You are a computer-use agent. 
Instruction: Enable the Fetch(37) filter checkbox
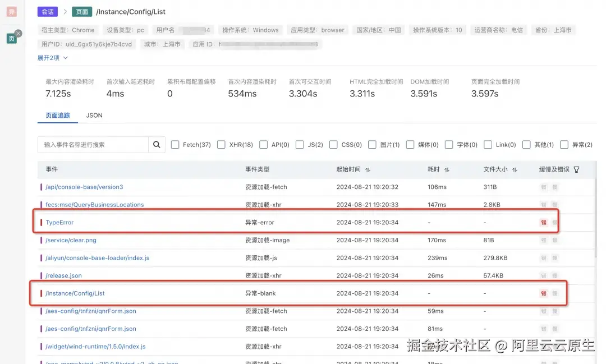tap(176, 144)
